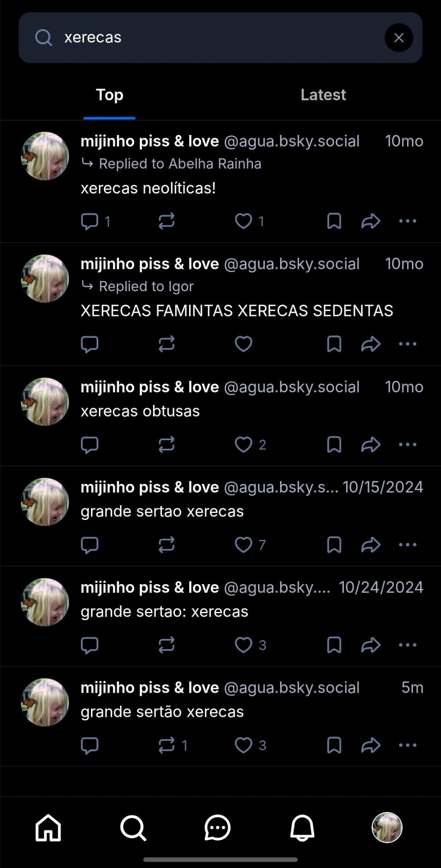Switch to the Latest tab
The height and width of the screenshot is (868, 441).
click(x=323, y=95)
